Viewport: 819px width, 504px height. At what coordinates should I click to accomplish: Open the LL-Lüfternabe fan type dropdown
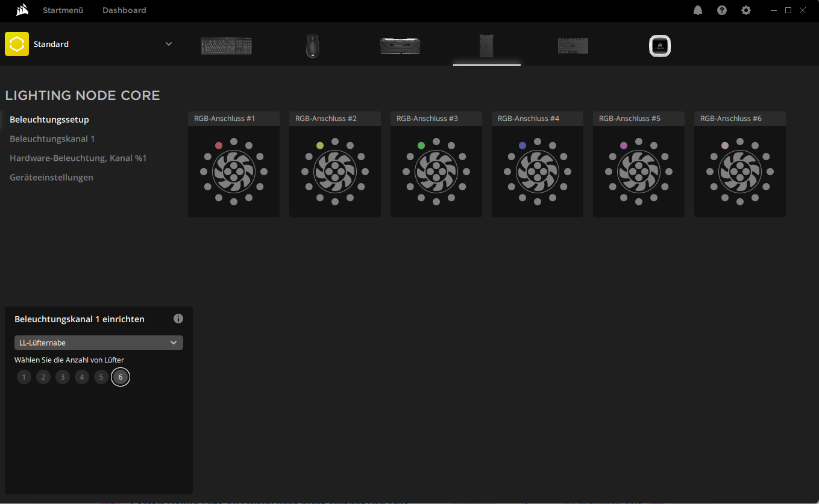point(99,343)
